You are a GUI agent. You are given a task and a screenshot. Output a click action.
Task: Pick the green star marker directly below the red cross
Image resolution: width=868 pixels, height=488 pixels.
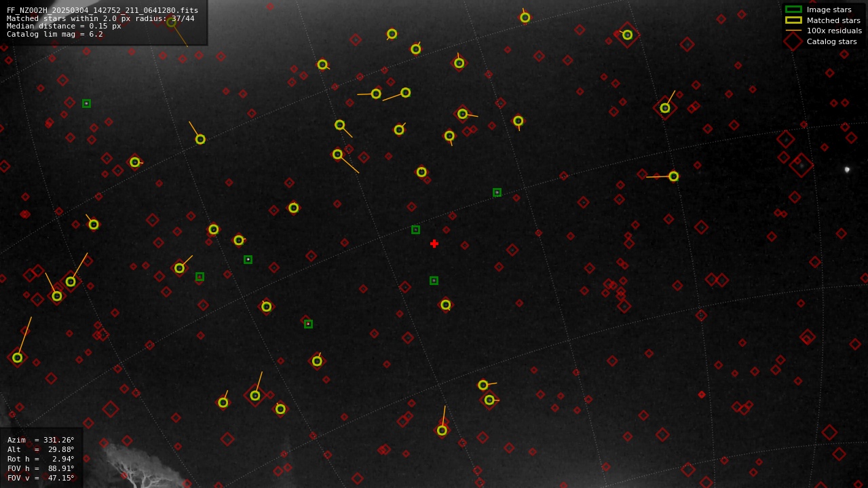tap(434, 280)
